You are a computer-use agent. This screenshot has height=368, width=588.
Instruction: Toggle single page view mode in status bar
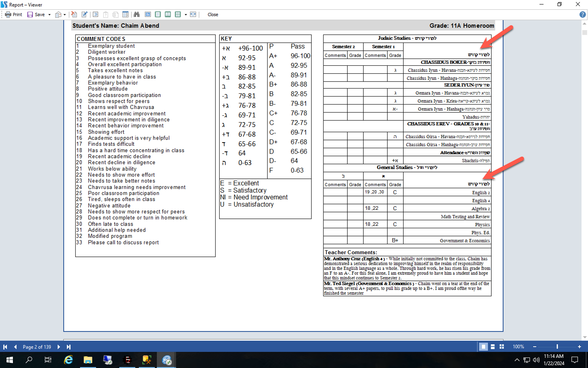(x=483, y=347)
